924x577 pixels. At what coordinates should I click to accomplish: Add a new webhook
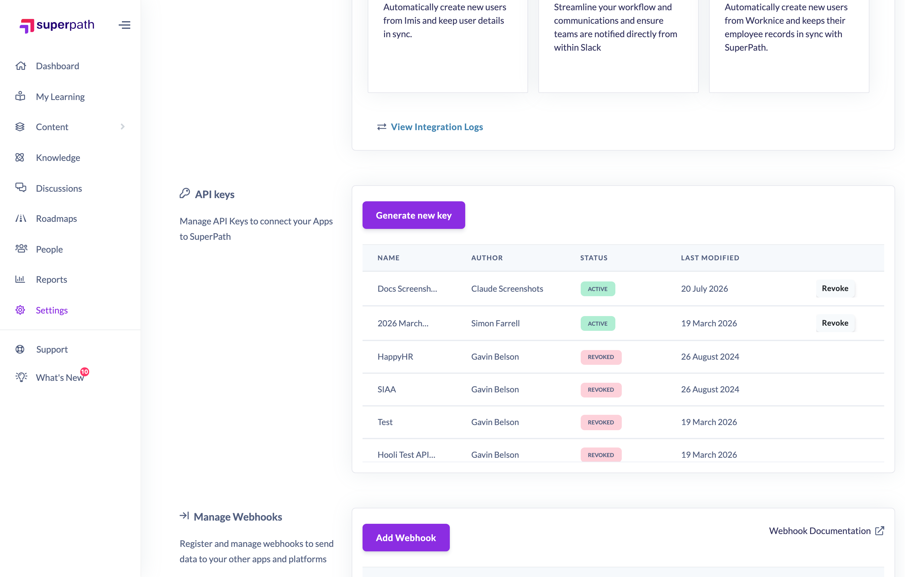pos(406,537)
